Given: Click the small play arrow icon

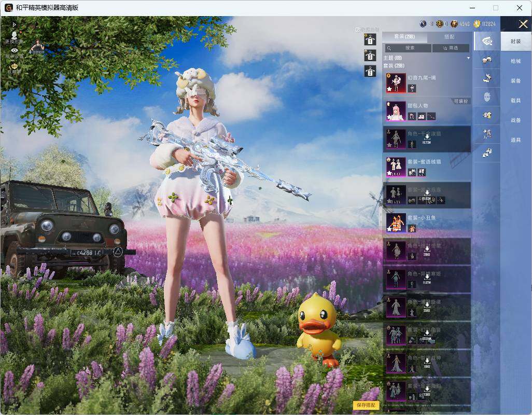Looking at the screenshot, I should (14, 25).
